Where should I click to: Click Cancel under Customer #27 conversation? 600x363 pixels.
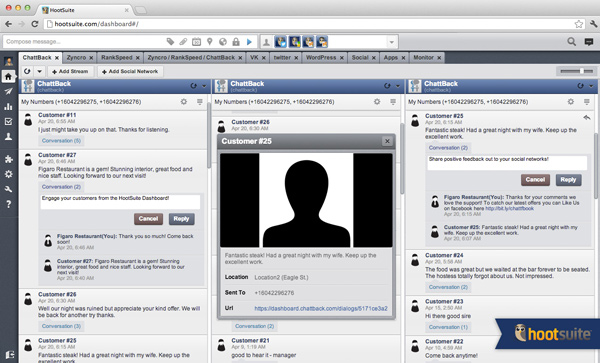coord(148,219)
